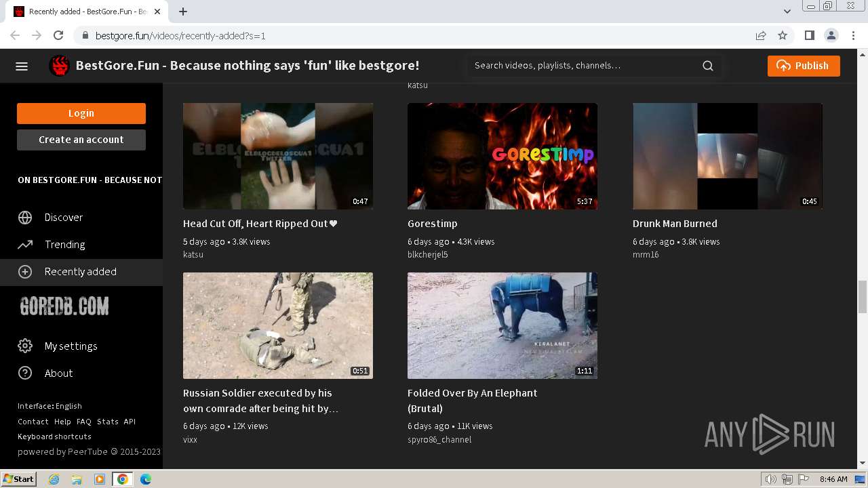Click the page vertical scrollbar thumb
The width and height of the screenshot is (868, 488).
tap(863, 297)
